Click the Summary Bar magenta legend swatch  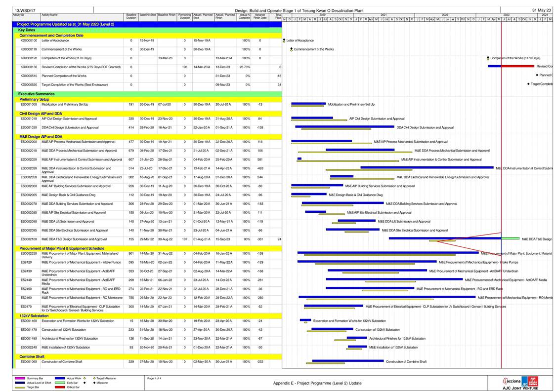click(20, 378)
